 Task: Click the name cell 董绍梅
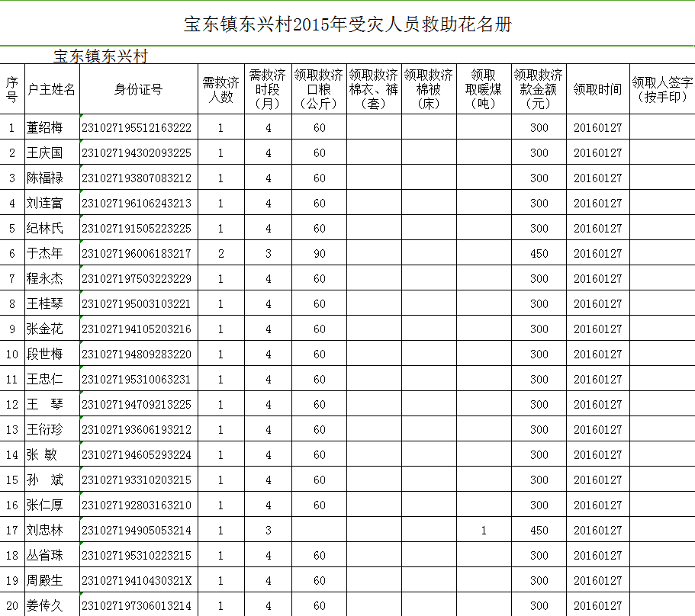[53, 127]
